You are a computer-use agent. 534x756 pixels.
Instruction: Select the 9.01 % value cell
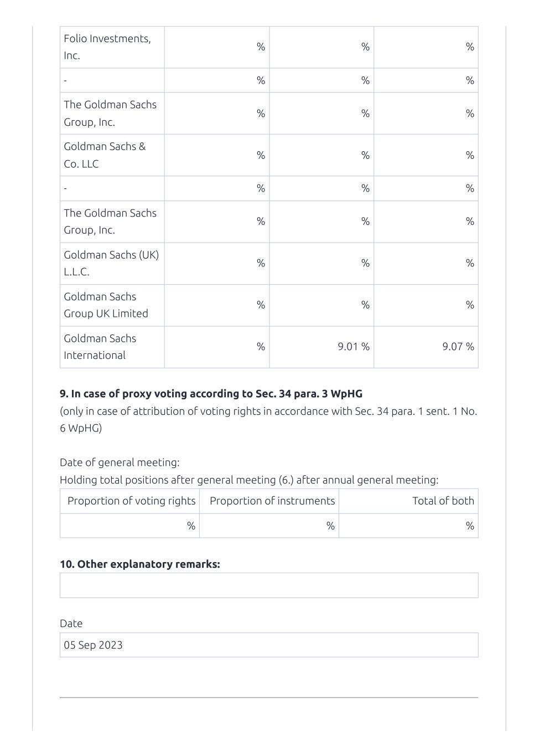322,347
